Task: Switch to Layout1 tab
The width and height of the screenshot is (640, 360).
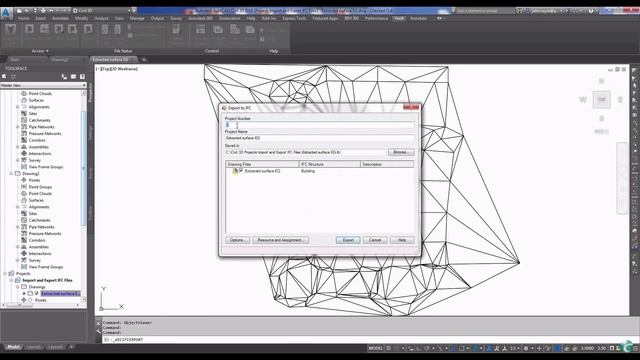Action: (x=33, y=347)
